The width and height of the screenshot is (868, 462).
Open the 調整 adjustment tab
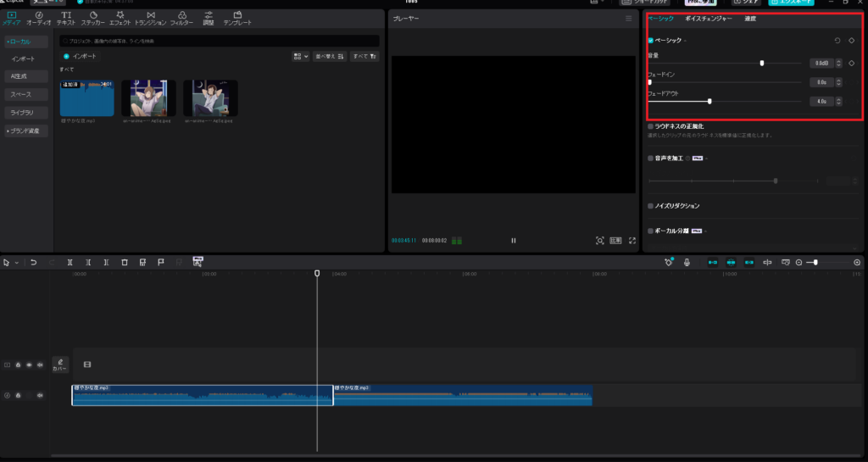[x=209, y=19]
